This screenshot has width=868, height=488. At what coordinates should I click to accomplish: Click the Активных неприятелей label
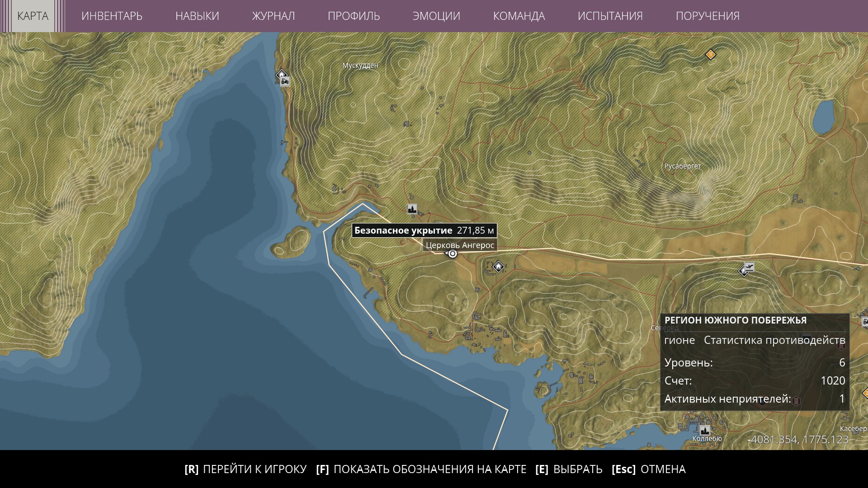727,399
